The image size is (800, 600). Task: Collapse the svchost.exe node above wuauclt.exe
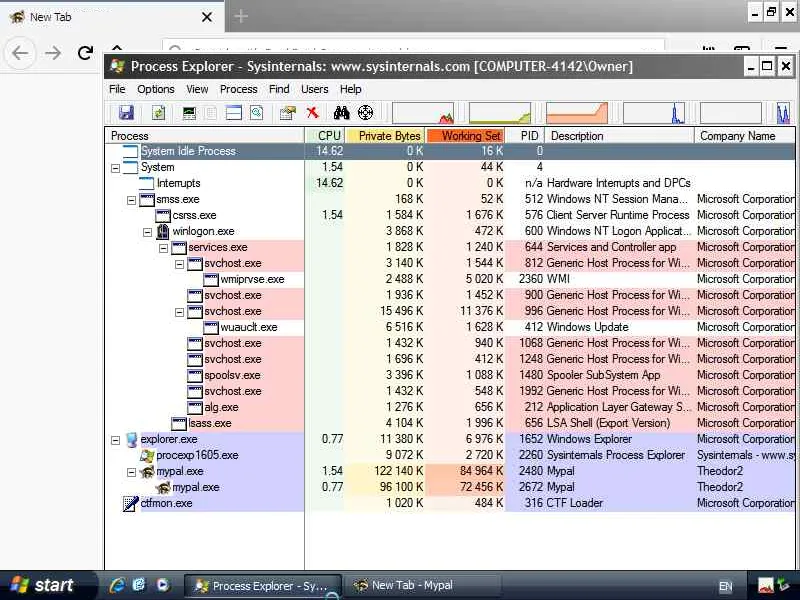point(179,312)
